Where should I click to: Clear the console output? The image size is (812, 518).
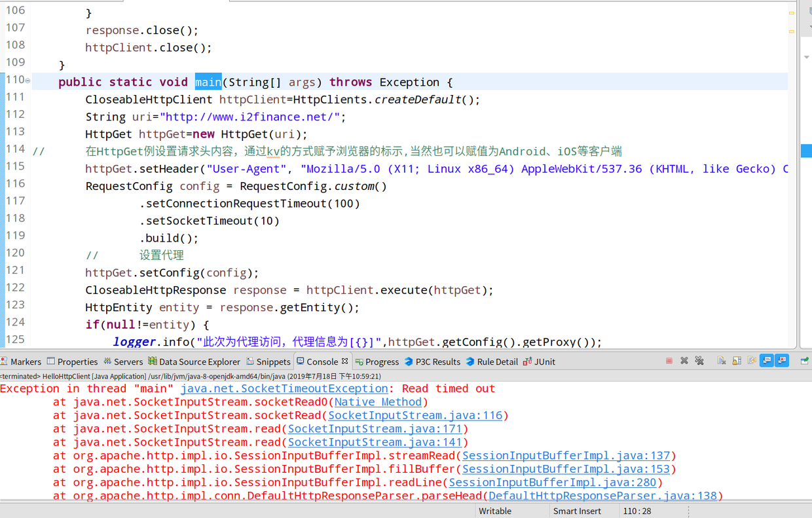pos(721,361)
